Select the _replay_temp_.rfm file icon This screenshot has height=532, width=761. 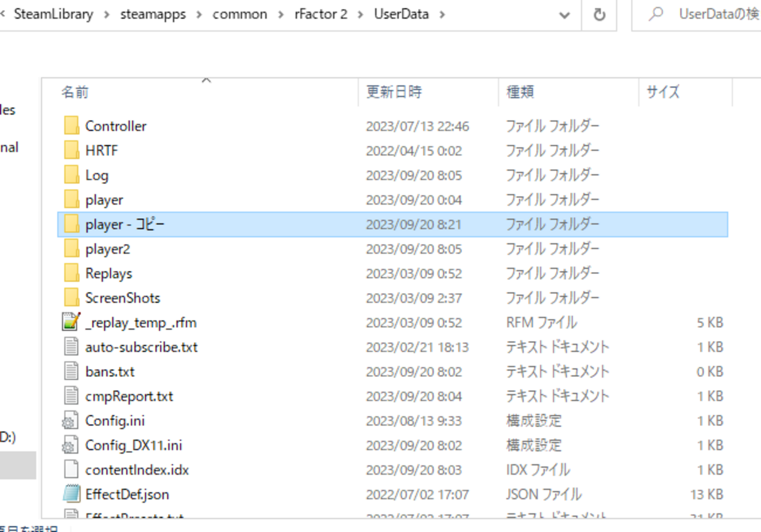pyautogui.click(x=71, y=322)
